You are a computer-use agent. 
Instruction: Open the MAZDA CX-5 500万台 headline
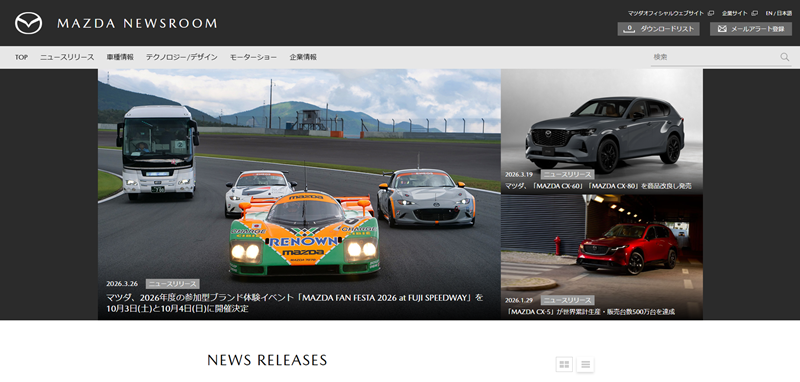pyautogui.click(x=590, y=312)
